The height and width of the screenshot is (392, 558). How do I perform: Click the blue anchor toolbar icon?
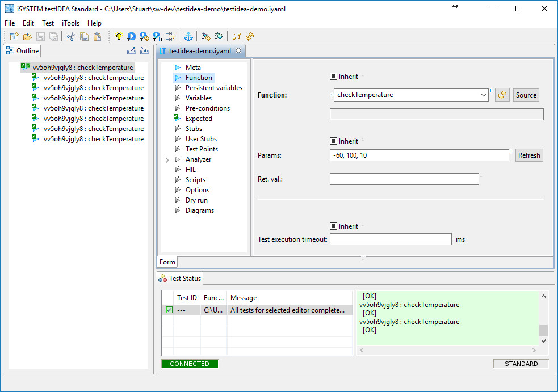click(188, 37)
